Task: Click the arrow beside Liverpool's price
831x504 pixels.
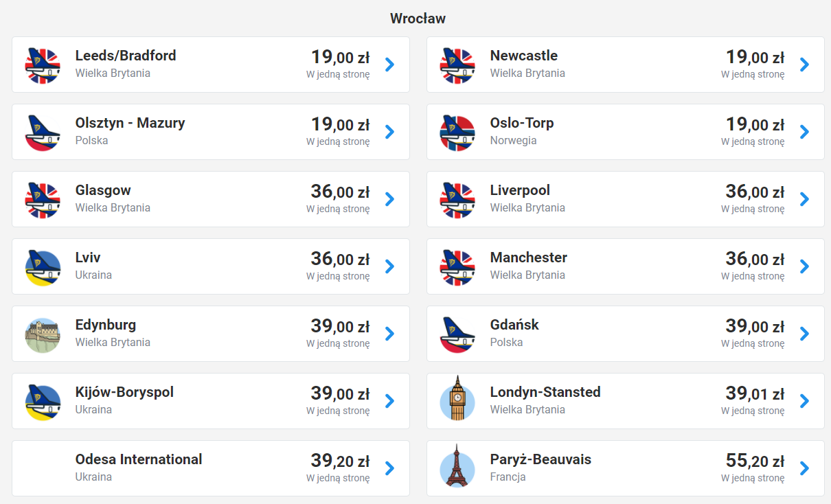Action: [x=805, y=199]
